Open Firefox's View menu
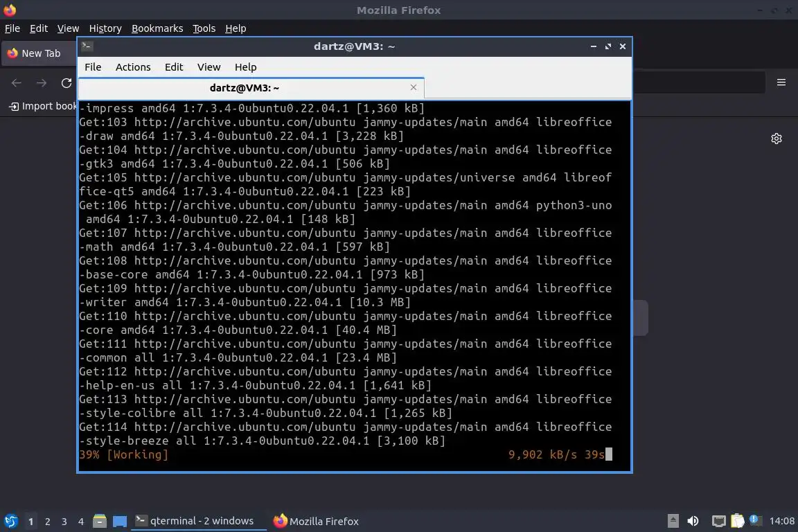This screenshot has height=532, width=798. pyautogui.click(x=68, y=28)
